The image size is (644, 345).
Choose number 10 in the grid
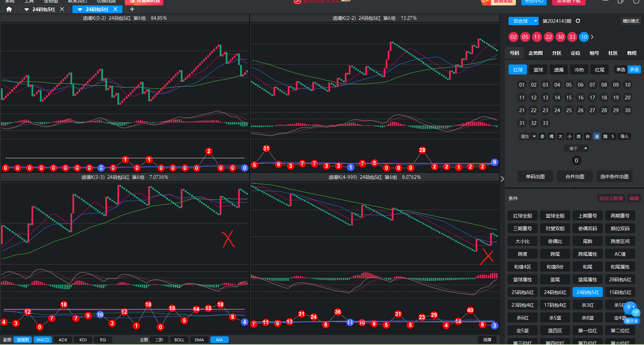pos(628,85)
